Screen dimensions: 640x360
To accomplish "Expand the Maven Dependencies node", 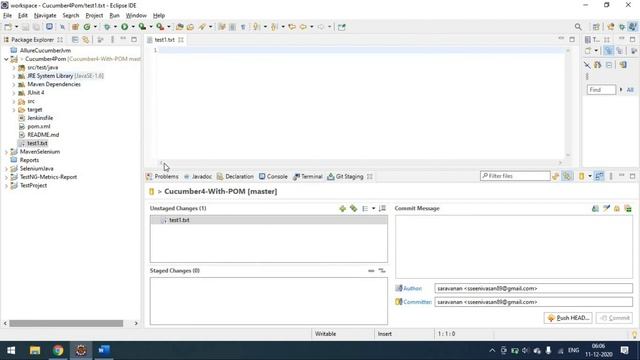I will pyautogui.click(x=14, y=84).
